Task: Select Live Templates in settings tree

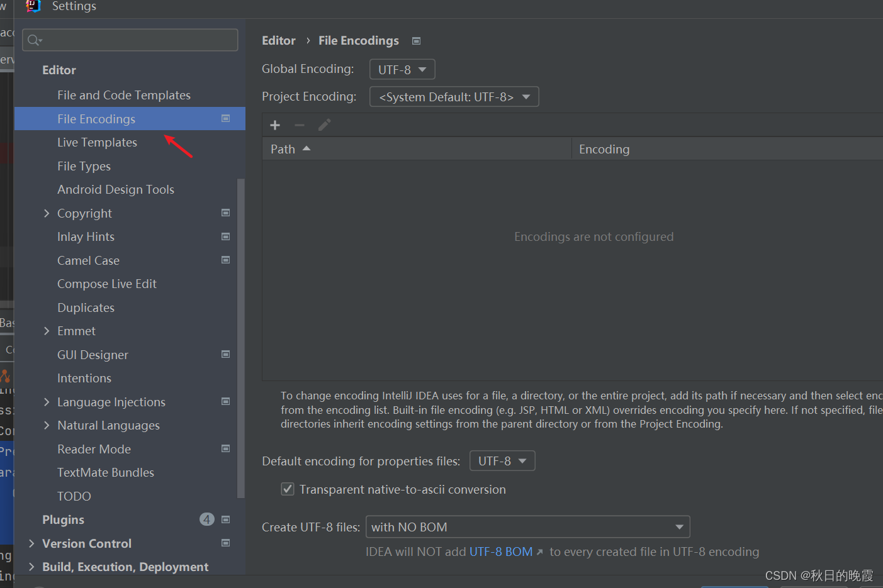Action: click(x=97, y=143)
